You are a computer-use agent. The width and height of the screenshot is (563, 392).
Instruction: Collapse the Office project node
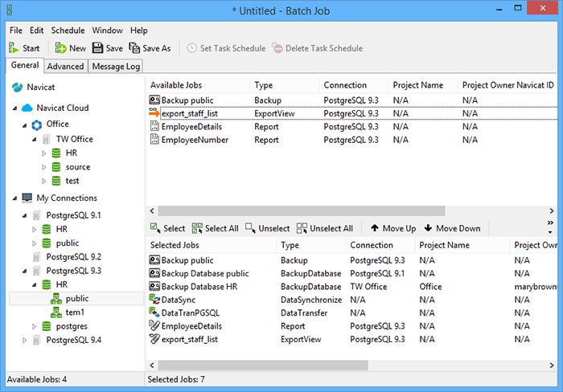click(24, 125)
